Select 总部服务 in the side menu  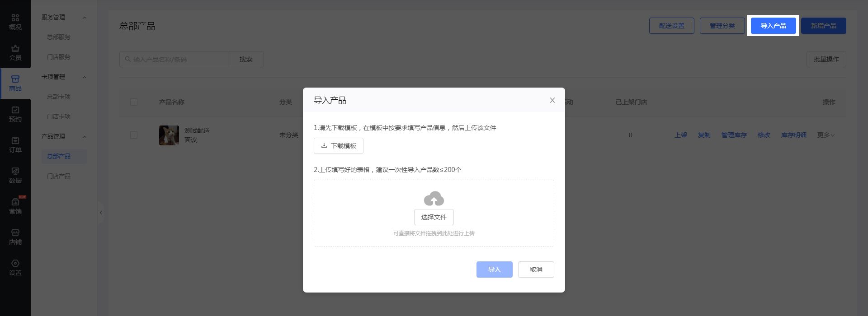[59, 37]
